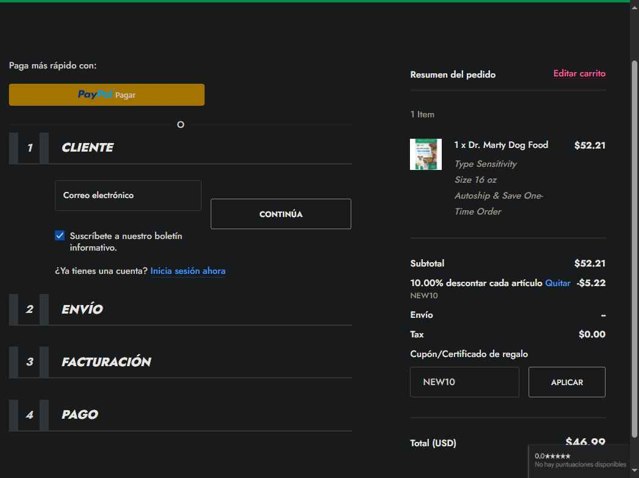Select the -$5.22 discount amount
Screen dimensions: 639x478
[591, 283]
